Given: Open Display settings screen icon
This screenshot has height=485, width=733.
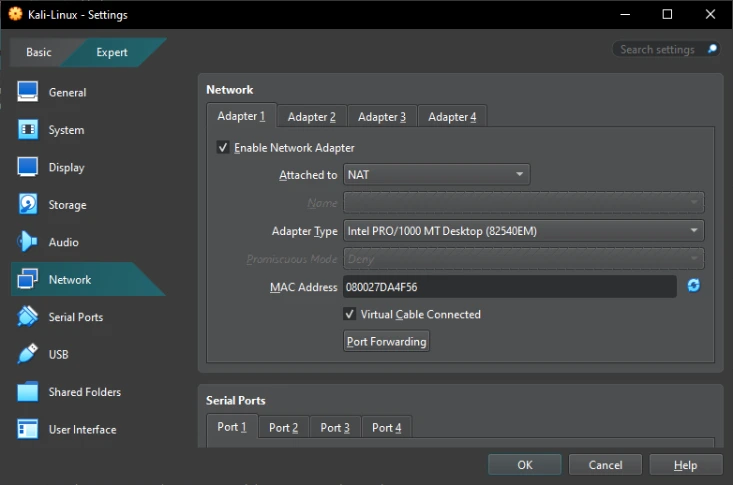Looking at the screenshot, I should pos(28,167).
